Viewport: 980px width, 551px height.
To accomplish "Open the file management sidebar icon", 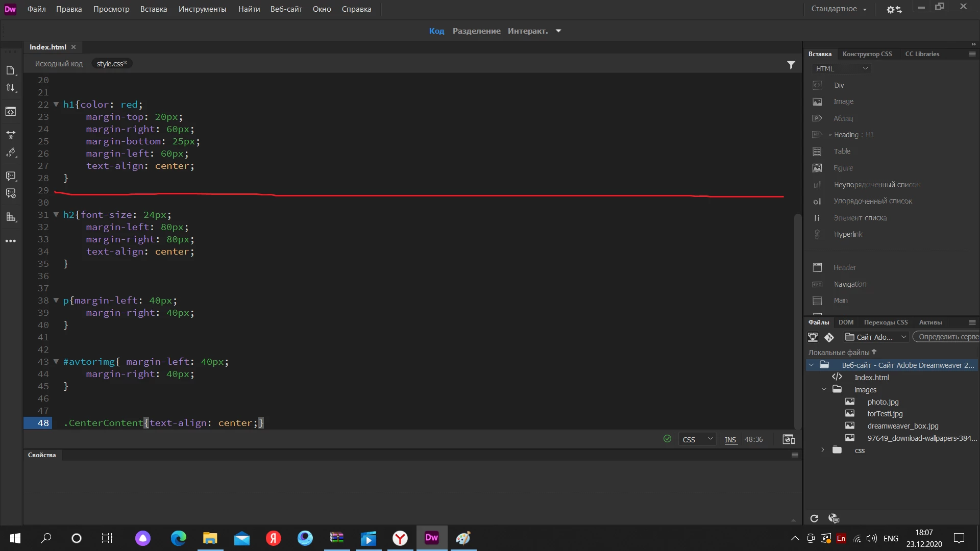I will point(11,88).
